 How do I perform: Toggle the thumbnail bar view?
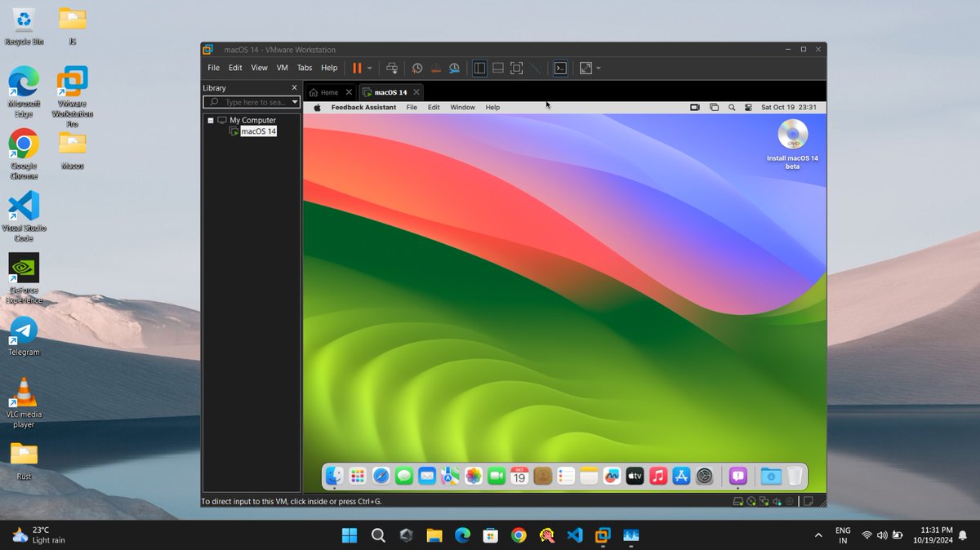coord(498,69)
